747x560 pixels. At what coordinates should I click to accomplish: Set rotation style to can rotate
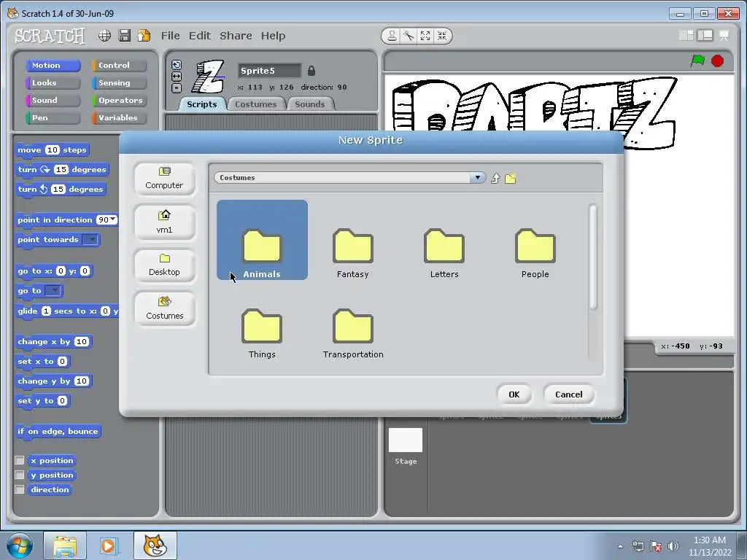177,65
